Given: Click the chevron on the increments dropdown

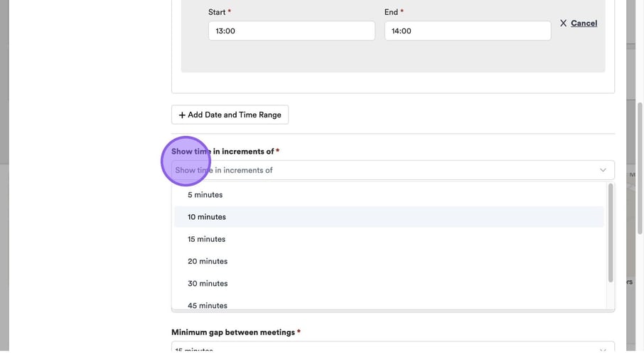Looking at the screenshot, I should pos(602,170).
